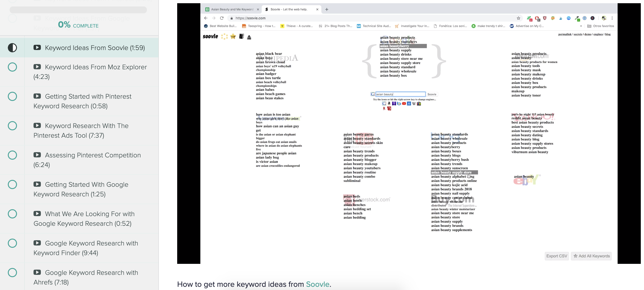Close the Soovle browser tab

click(317, 9)
